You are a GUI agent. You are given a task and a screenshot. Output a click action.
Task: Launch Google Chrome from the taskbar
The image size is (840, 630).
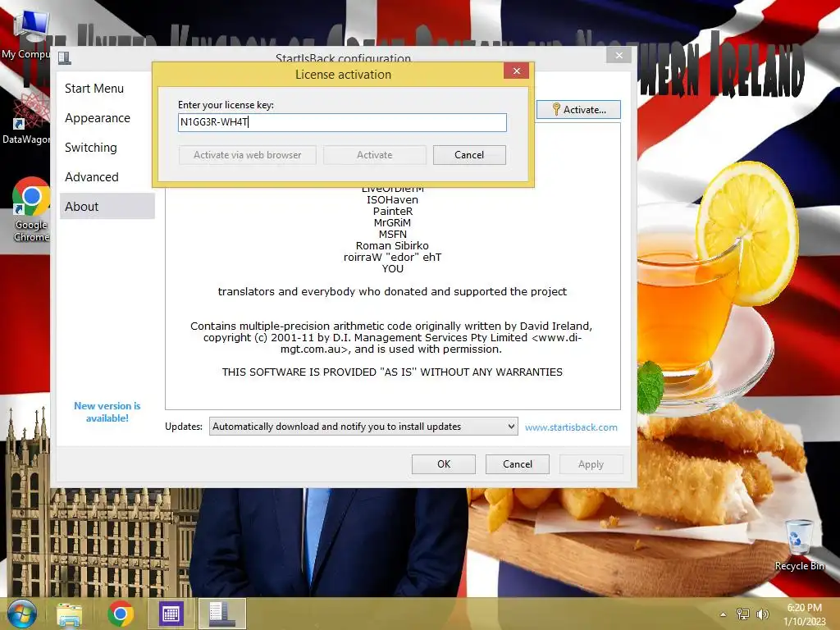120,614
